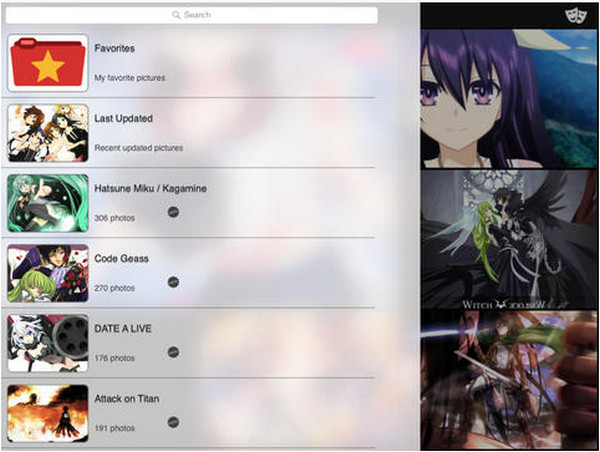View the Witch Warlock picture
The image size is (600, 452).
(x=509, y=239)
